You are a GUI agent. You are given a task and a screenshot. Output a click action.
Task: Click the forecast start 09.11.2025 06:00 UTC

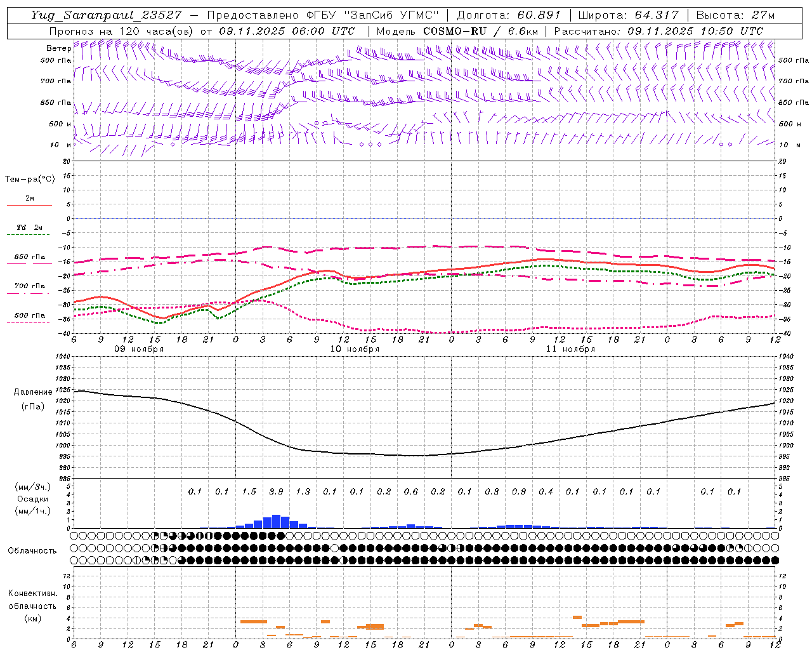click(287, 31)
